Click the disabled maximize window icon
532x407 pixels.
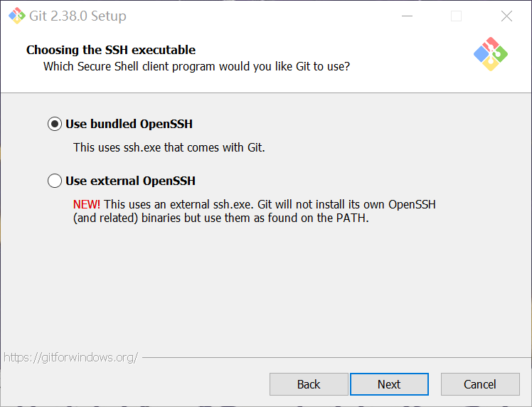click(456, 16)
